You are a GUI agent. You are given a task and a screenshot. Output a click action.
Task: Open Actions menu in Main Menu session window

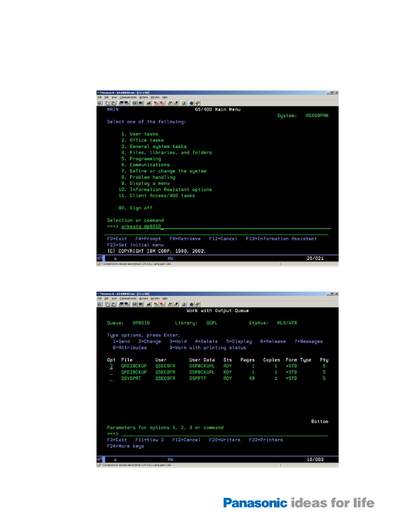(143, 97)
